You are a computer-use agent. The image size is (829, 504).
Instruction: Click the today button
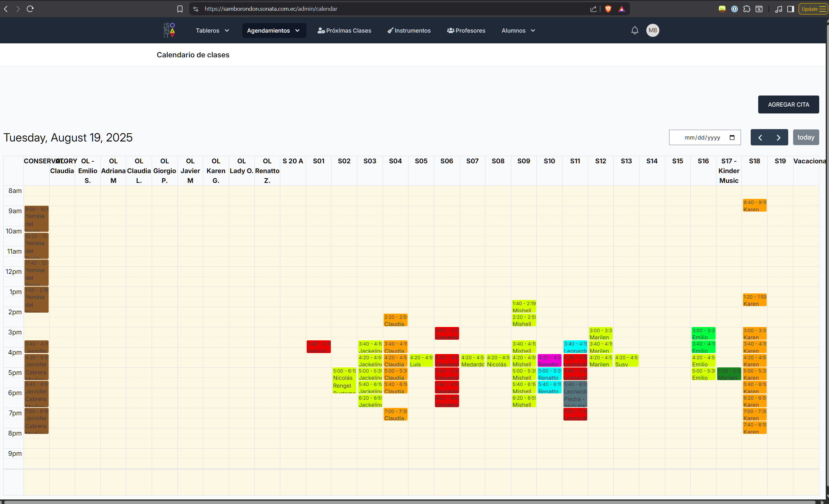click(x=806, y=137)
